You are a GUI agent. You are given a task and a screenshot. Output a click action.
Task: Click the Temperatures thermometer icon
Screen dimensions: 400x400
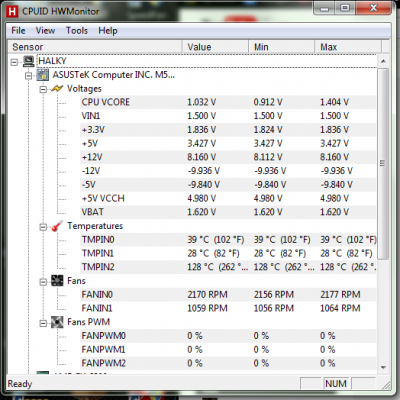57,226
